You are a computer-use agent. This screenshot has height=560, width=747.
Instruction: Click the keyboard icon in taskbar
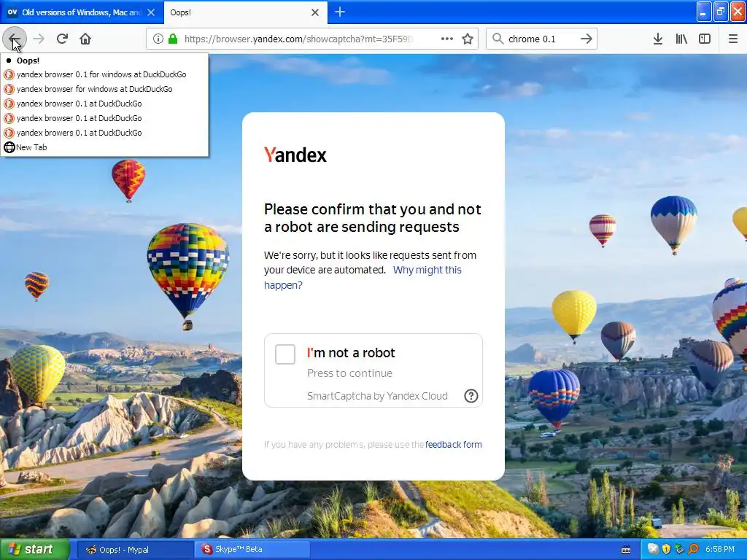pyautogui.click(x=626, y=550)
